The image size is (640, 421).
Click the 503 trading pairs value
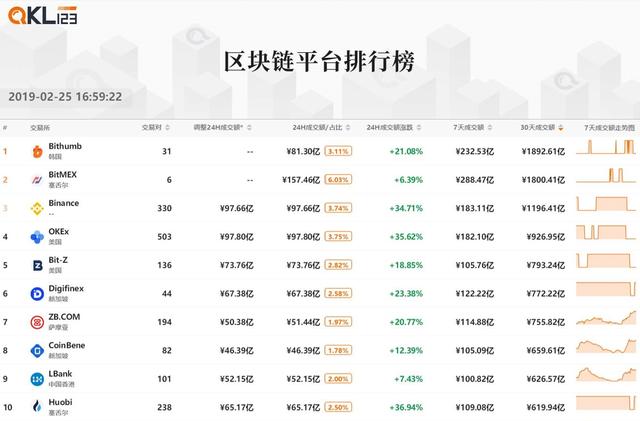pyautogui.click(x=164, y=237)
